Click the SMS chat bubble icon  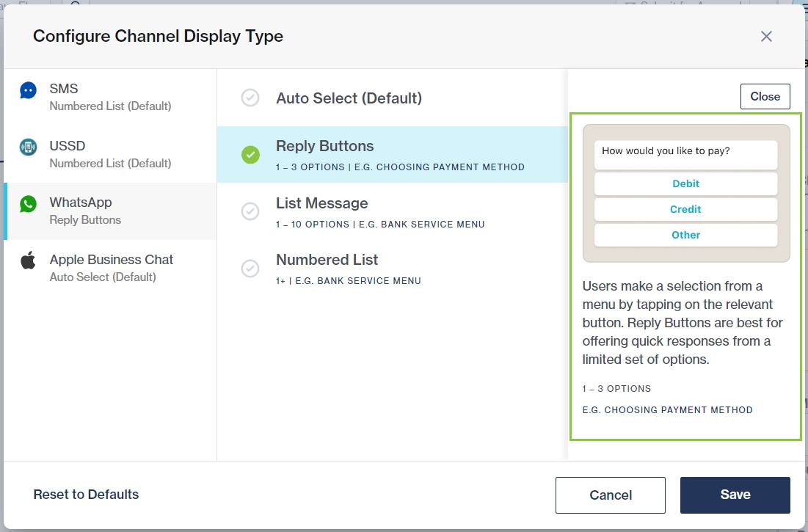(28, 90)
